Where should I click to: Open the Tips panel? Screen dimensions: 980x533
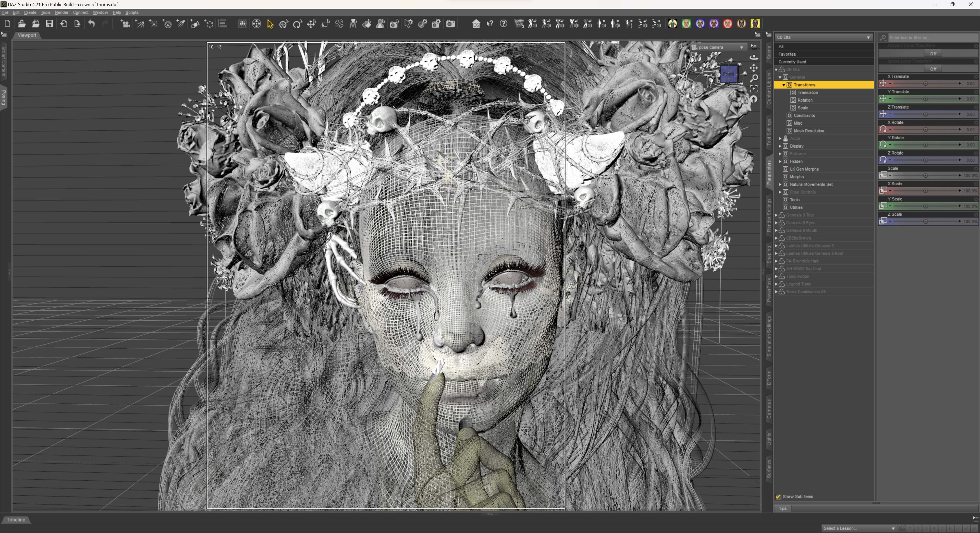(782, 508)
